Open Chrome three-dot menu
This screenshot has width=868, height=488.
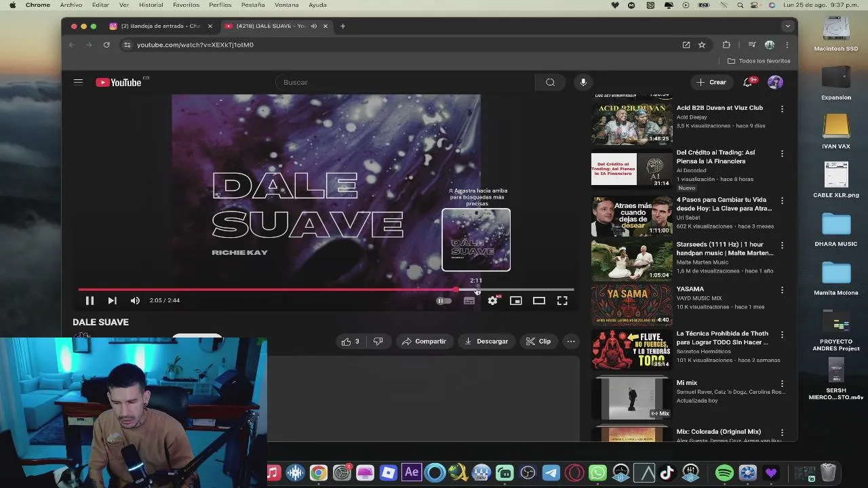pos(787,45)
